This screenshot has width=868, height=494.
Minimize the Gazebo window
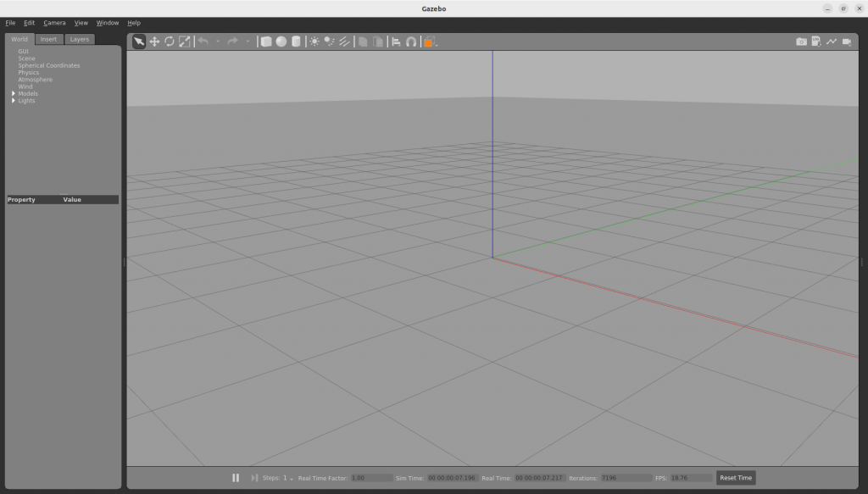coord(827,8)
